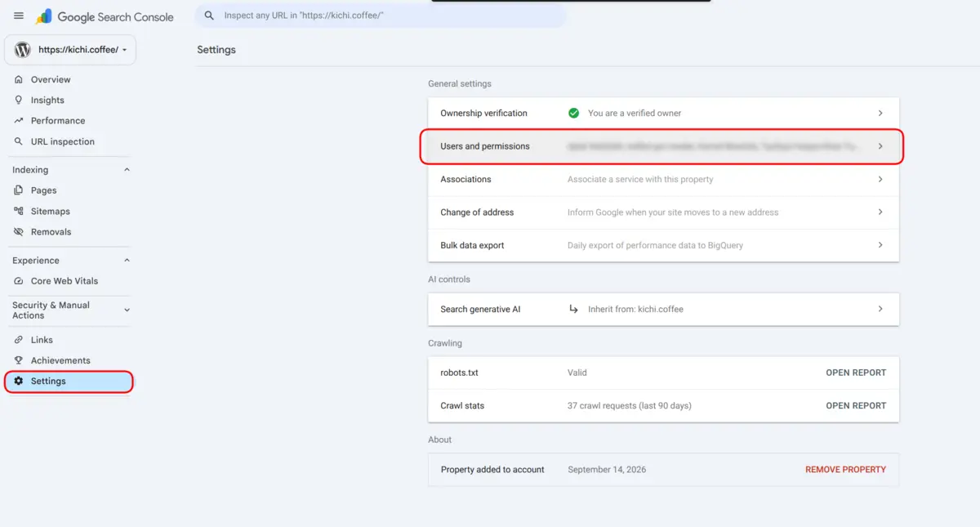This screenshot has width=980, height=527.
Task: Click '37 crawl requests (last 90 days)' text
Action: [629, 405]
